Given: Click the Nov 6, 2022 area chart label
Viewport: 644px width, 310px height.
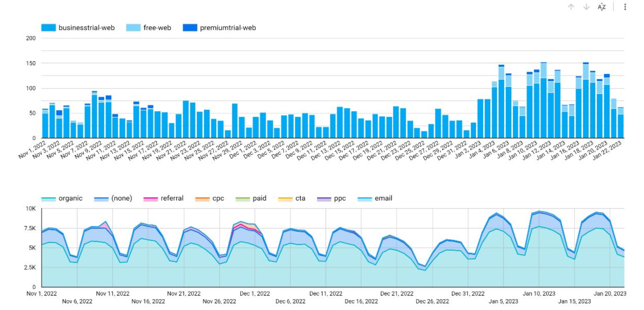Looking at the screenshot, I should tap(77, 301).
